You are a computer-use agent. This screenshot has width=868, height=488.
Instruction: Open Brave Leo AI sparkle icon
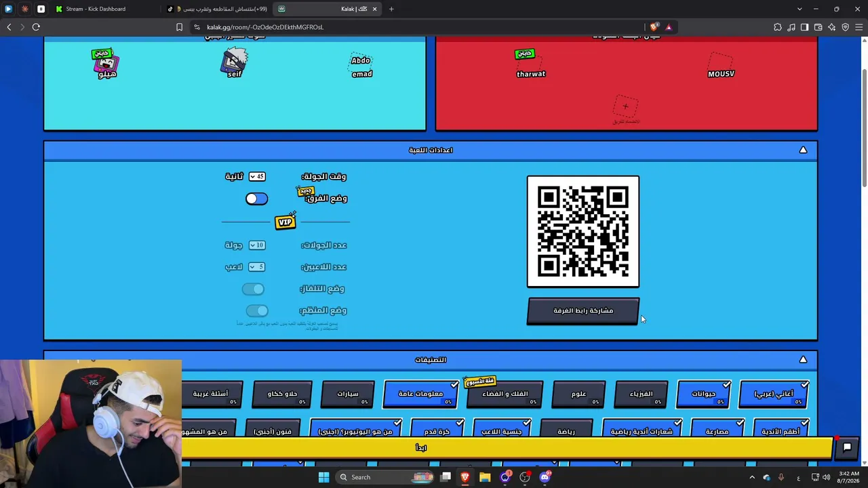pyautogui.click(x=831, y=27)
